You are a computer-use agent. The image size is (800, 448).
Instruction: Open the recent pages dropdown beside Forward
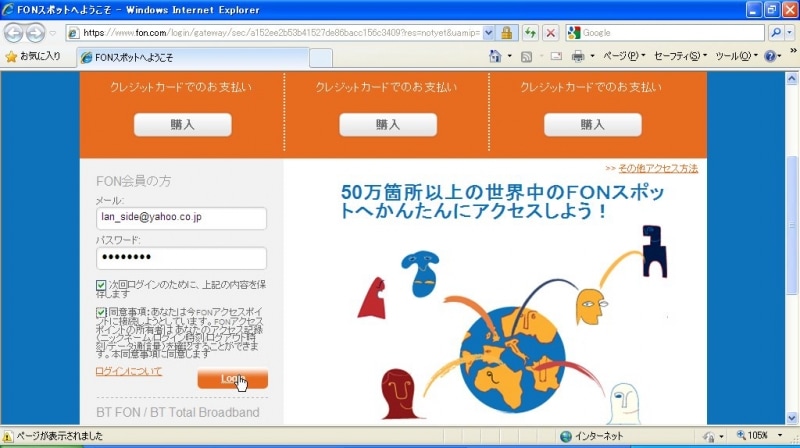[x=53, y=33]
